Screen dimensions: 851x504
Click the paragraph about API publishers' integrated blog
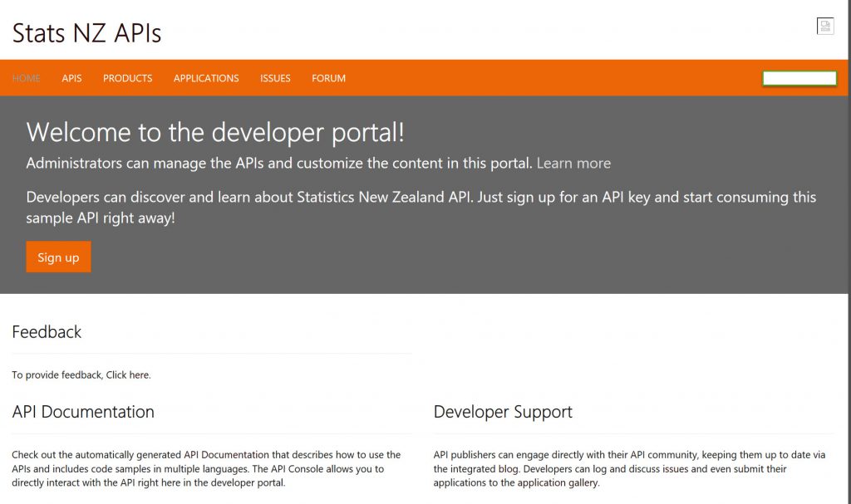629,468
